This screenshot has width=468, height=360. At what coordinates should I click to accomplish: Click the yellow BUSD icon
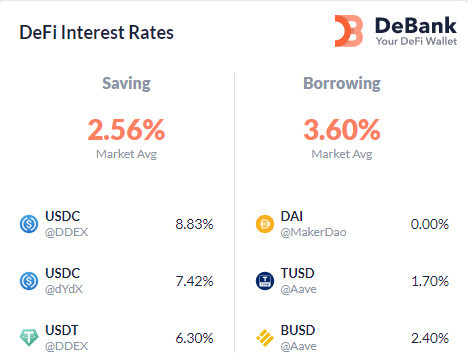click(265, 338)
